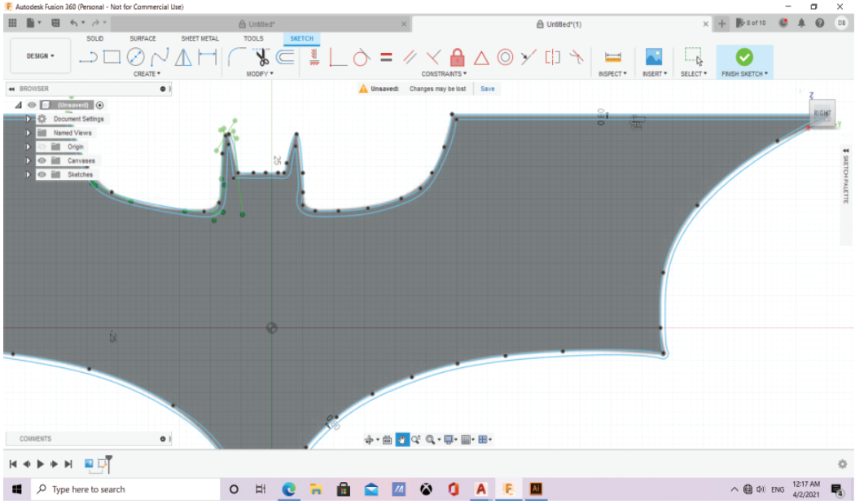
Task: Select the Sketch Dimension tool
Action: [208, 57]
